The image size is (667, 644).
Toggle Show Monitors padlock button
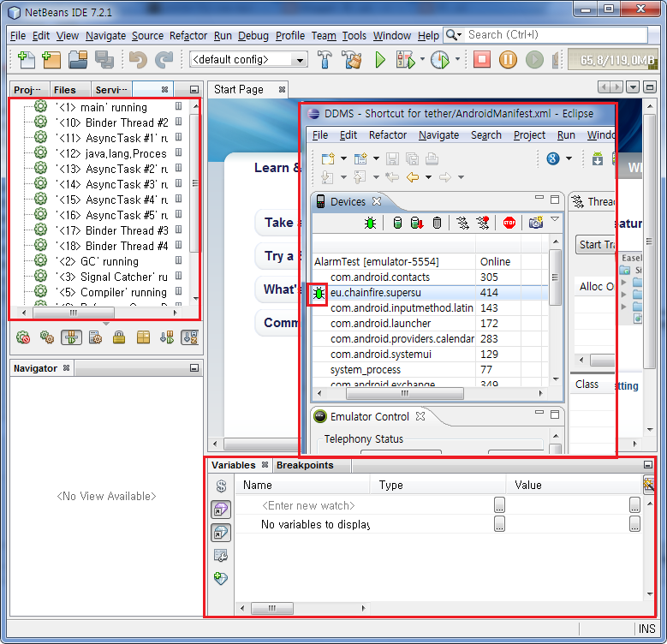pyautogui.click(x=119, y=337)
